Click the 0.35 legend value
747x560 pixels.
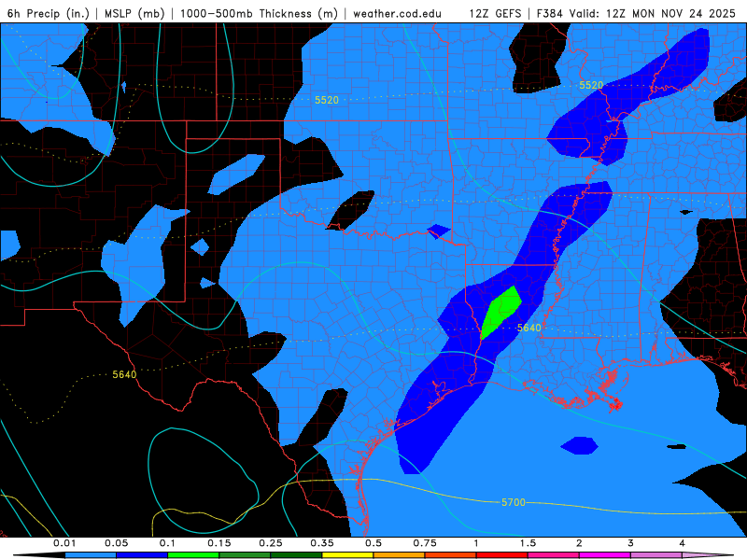click(x=322, y=543)
